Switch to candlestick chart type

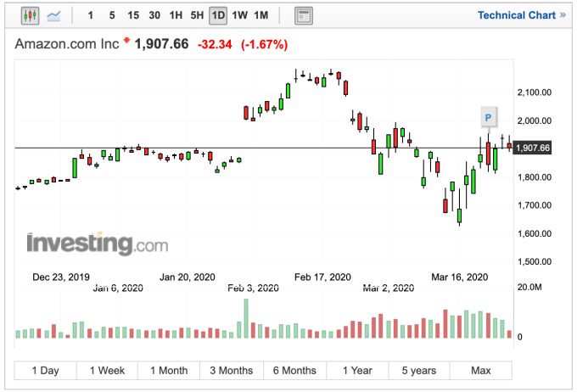31,15
